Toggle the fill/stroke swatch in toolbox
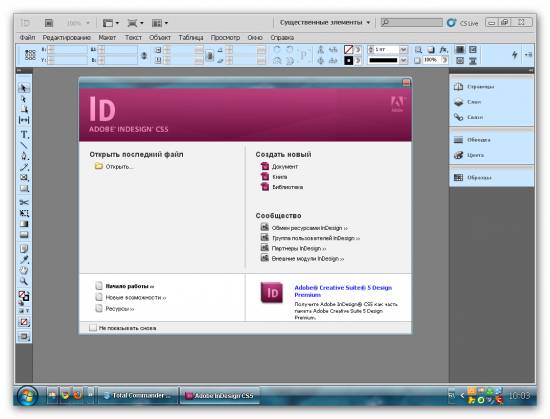550x419 pixels. point(24,297)
